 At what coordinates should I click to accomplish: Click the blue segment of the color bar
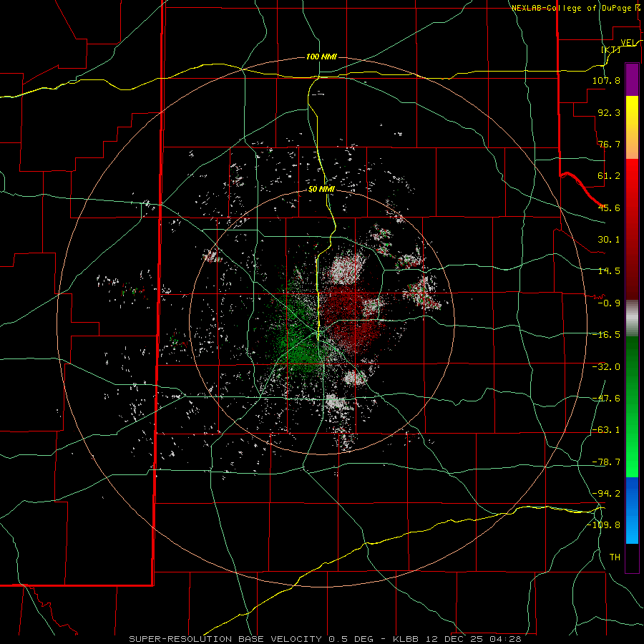(632, 510)
